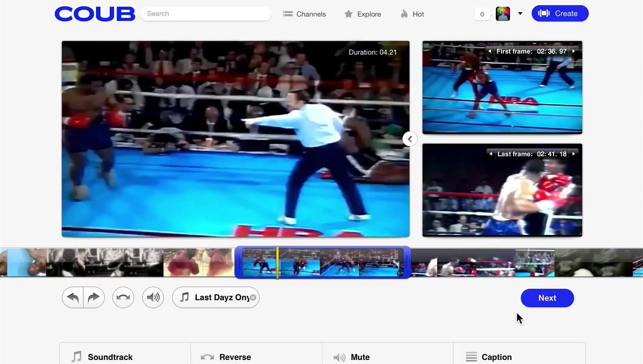Go to the Explore page
Viewport: 643px width, 364px height.
tap(362, 14)
